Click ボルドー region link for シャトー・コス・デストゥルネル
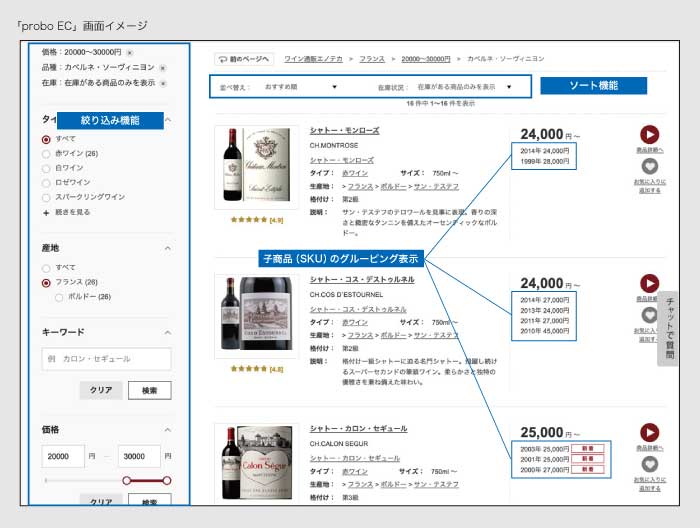Image resolution: width=700 pixels, height=528 pixels. pos(393,335)
